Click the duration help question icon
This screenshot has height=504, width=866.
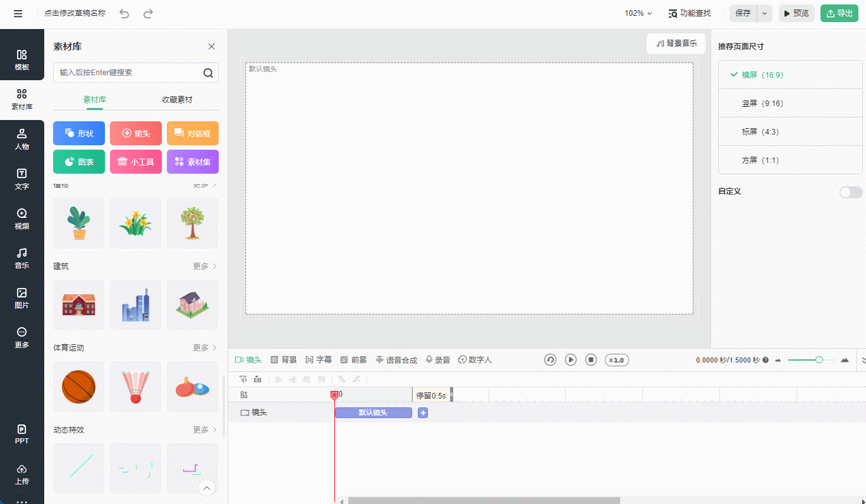pos(765,360)
